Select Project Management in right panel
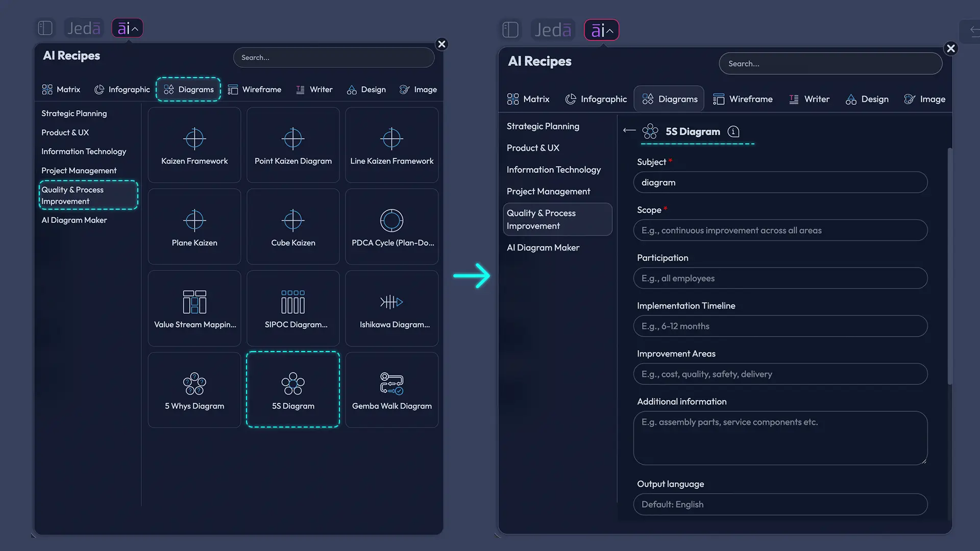 tap(549, 191)
